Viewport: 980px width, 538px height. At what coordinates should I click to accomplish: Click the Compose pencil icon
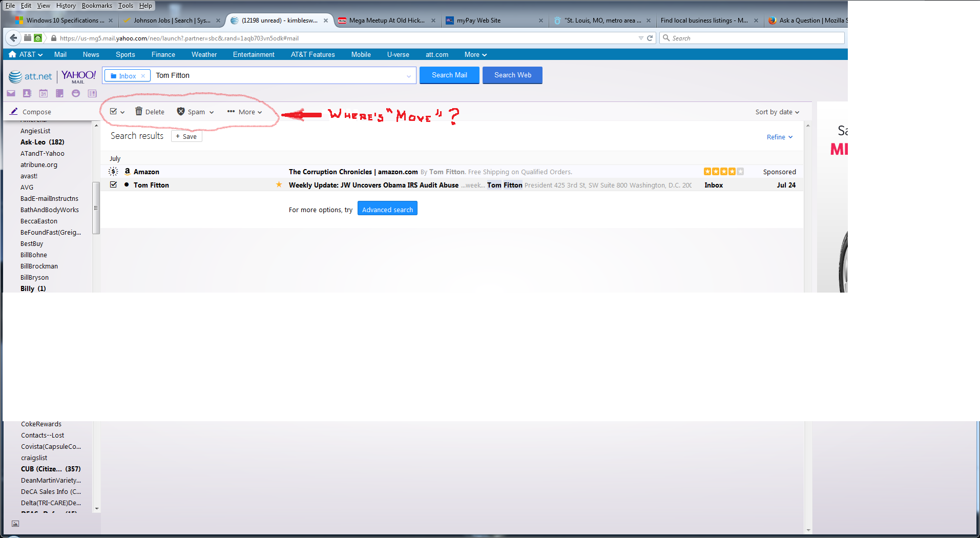tap(14, 111)
